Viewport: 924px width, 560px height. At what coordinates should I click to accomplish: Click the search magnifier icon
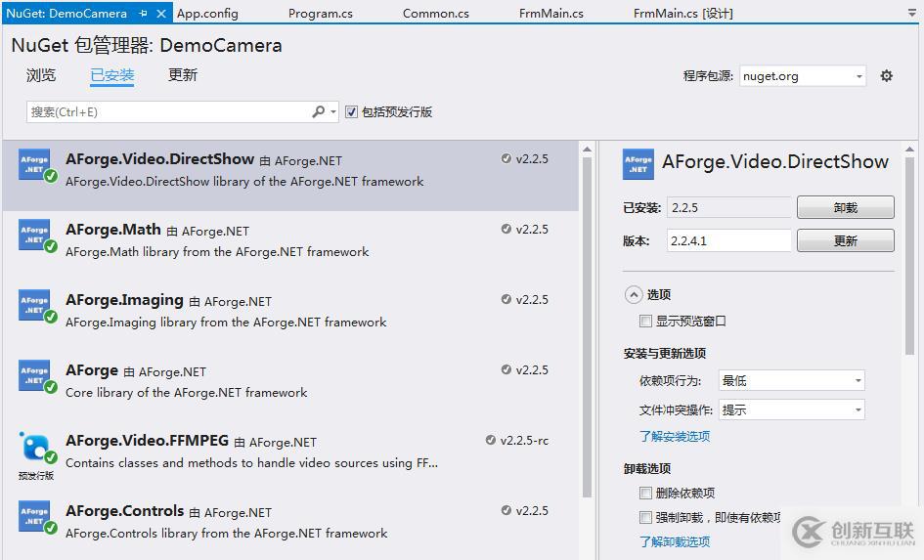coord(318,111)
